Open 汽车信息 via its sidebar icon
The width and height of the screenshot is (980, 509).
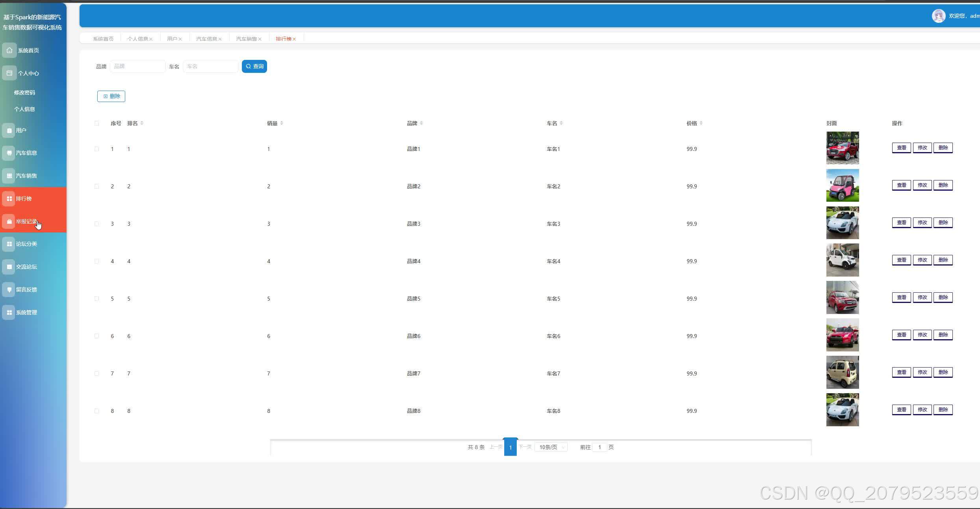[9, 153]
